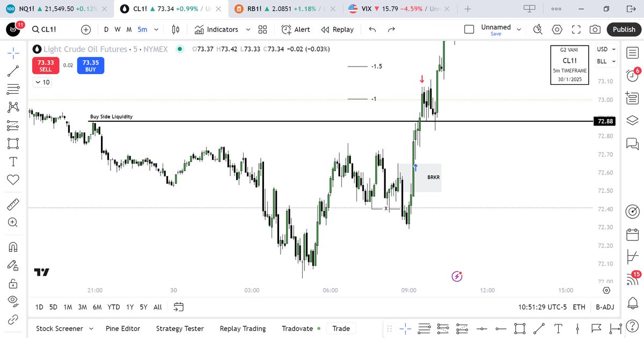The image size is (644, 338).
Task: Open Fibonacci retracement tools in left sidebar
Action: 13,89
